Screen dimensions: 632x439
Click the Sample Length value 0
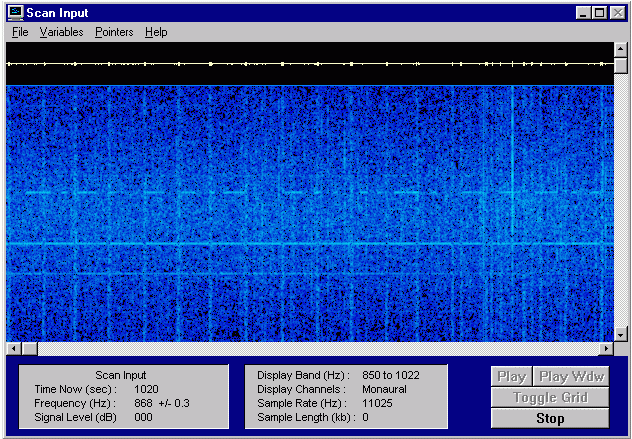click(x=365, y=417)
